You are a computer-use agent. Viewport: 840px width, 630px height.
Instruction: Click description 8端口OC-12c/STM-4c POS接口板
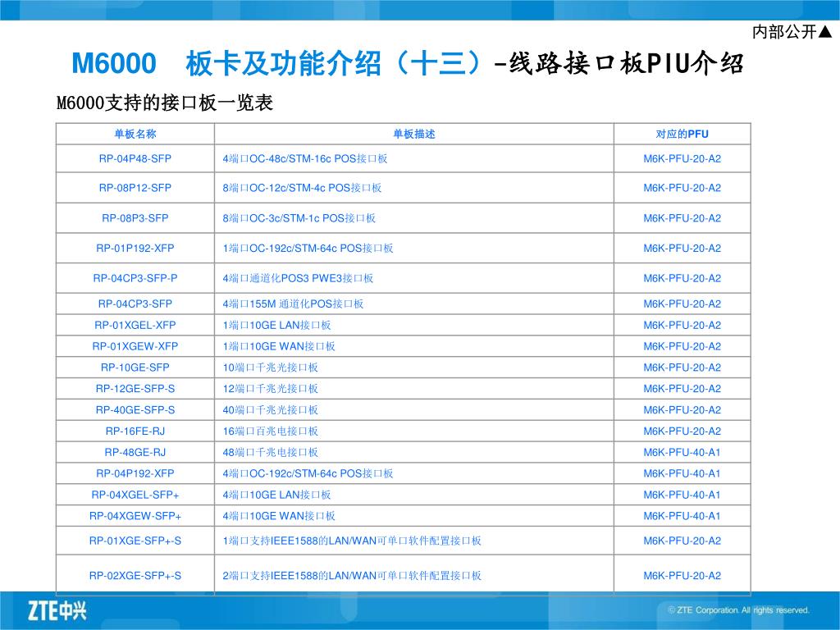[x=302, y=188]
